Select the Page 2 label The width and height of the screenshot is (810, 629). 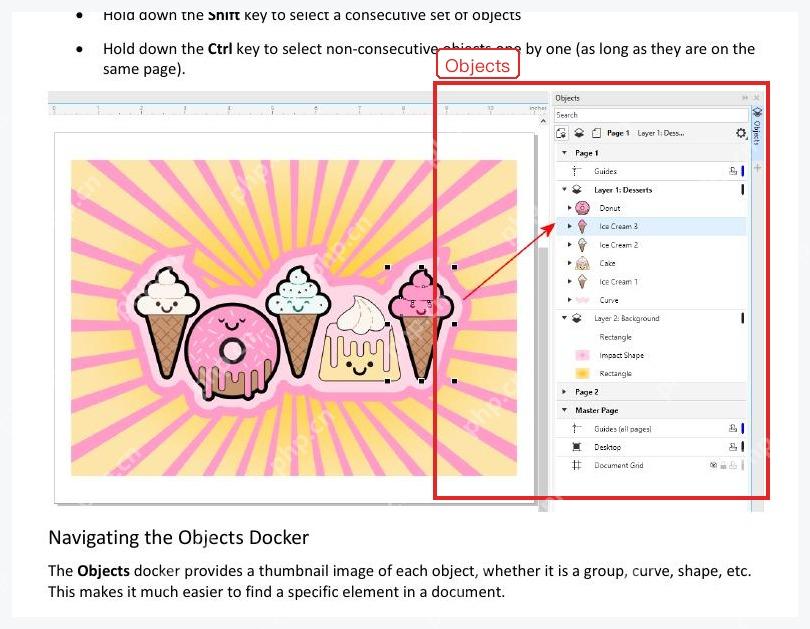click(586, 392)
